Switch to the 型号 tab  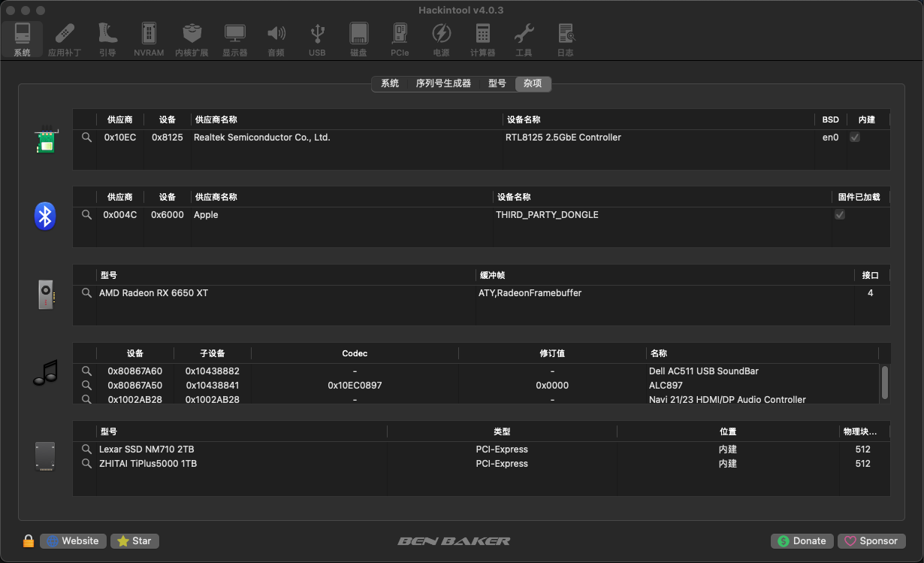497,83
